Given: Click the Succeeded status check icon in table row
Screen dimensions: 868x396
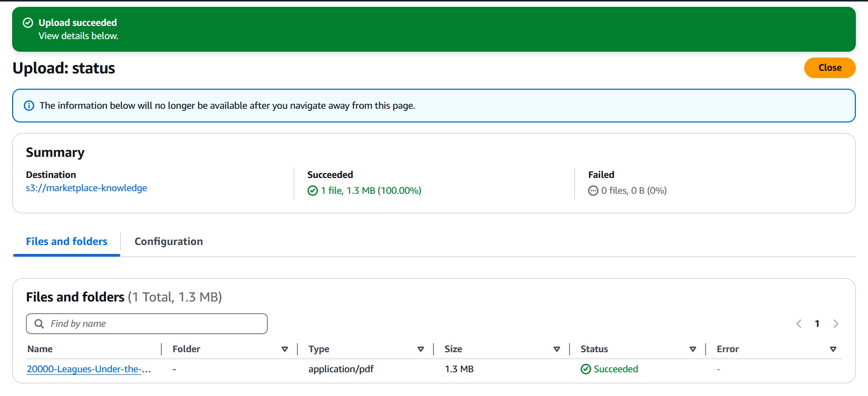Looking at the screenshot, I should point(586,369).
